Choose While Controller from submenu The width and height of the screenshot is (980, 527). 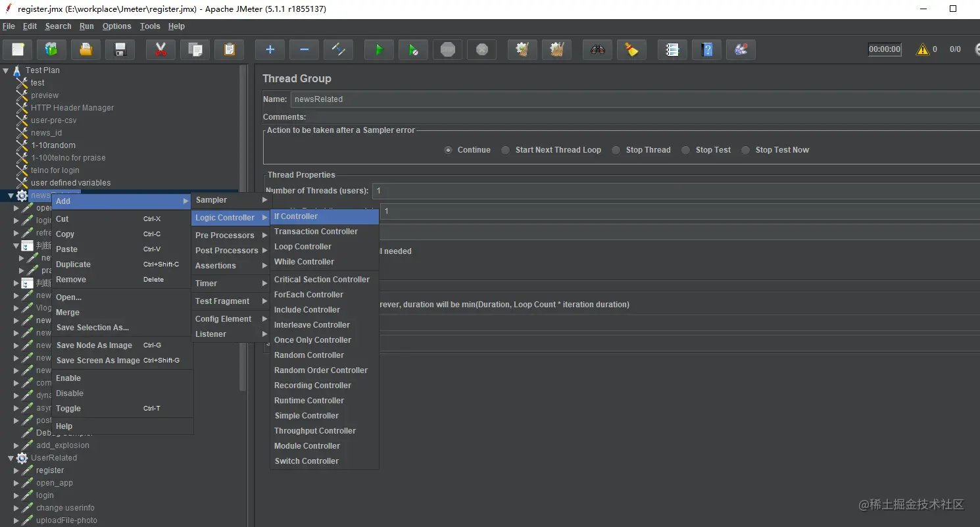[324, 262]
